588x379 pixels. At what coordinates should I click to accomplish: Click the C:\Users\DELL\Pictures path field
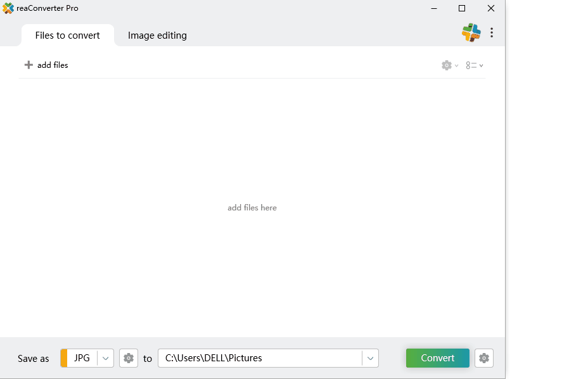(x=260, y=358)
